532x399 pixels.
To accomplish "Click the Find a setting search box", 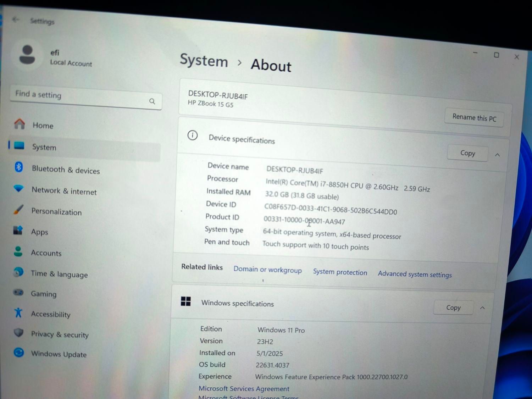I will [86, 97].
